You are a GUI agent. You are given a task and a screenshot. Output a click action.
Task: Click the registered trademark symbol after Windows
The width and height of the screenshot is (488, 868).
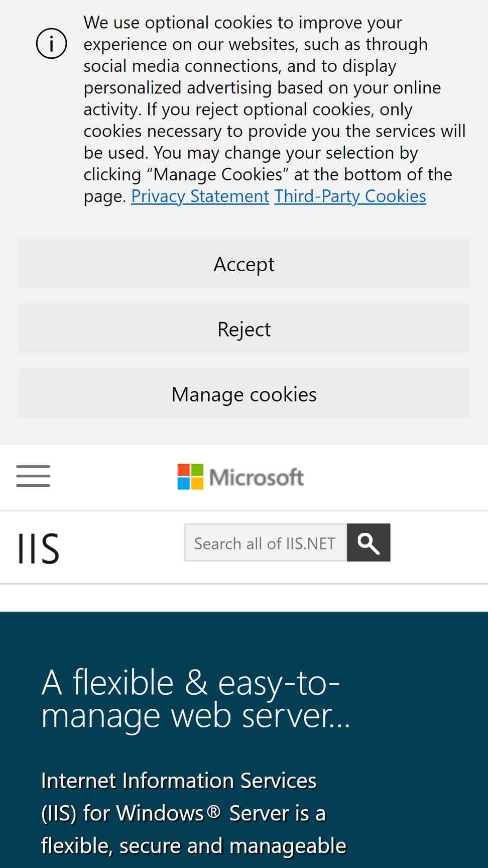214,811
